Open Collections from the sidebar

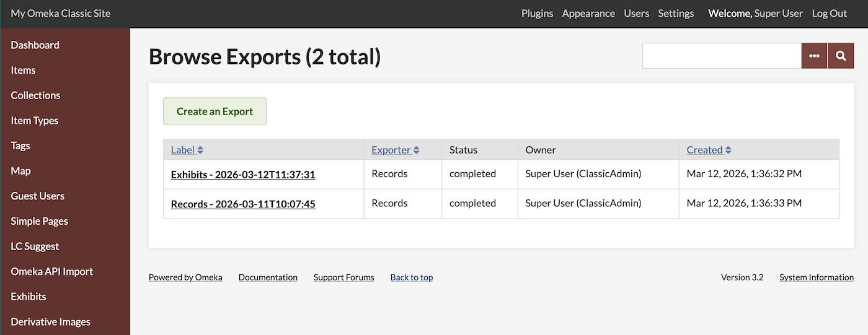coord(35,95)
